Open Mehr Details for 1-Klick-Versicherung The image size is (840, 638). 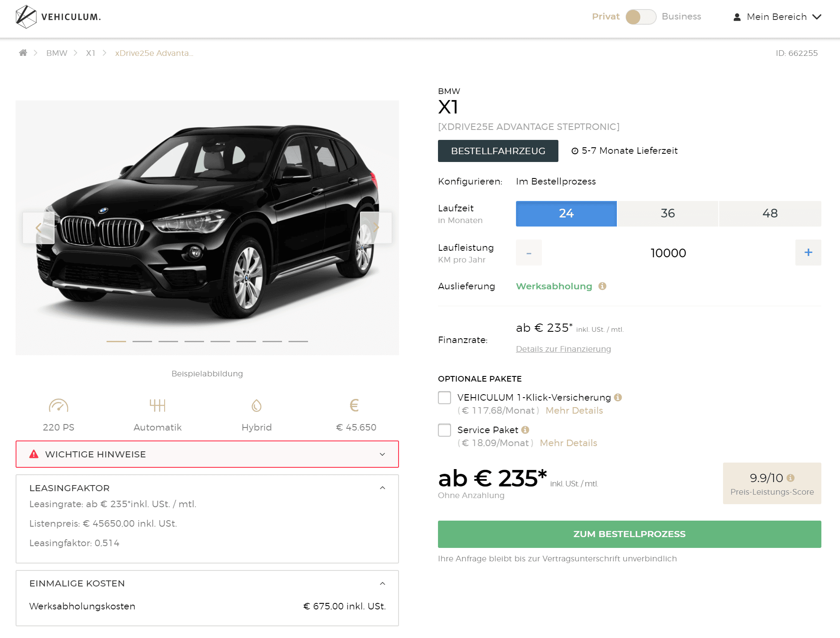[574, 411]
